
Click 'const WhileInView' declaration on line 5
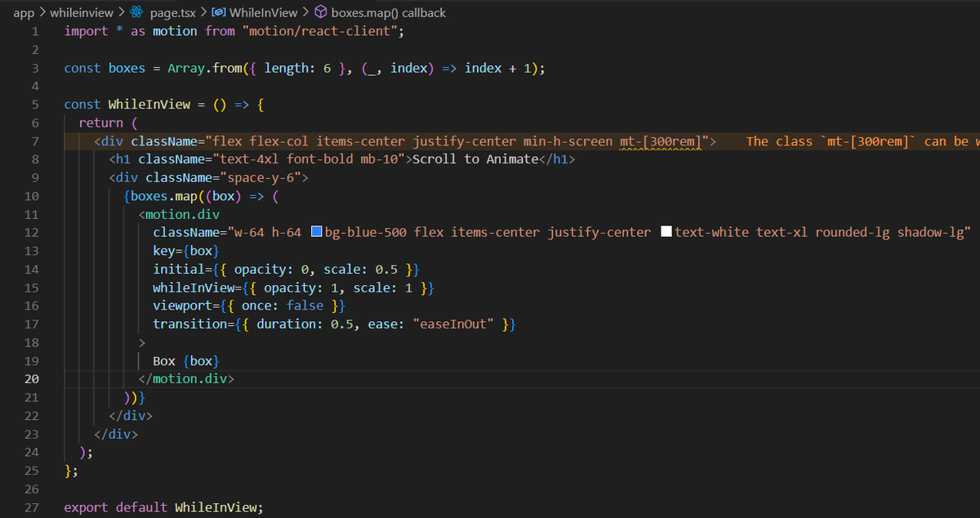(127, 105)
